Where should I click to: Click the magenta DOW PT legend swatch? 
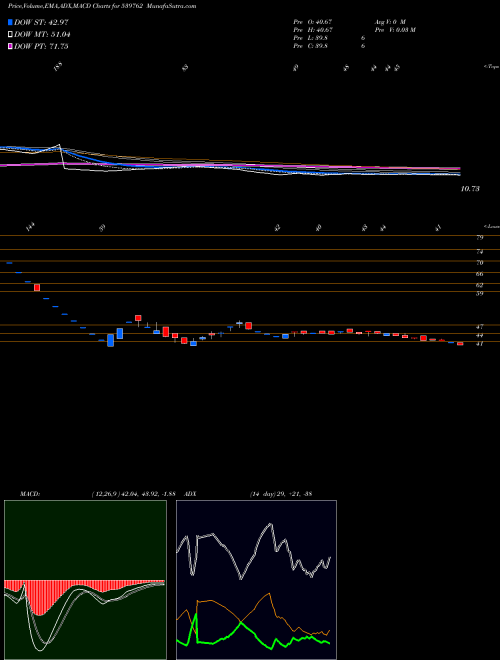click(x=11, y=46)
